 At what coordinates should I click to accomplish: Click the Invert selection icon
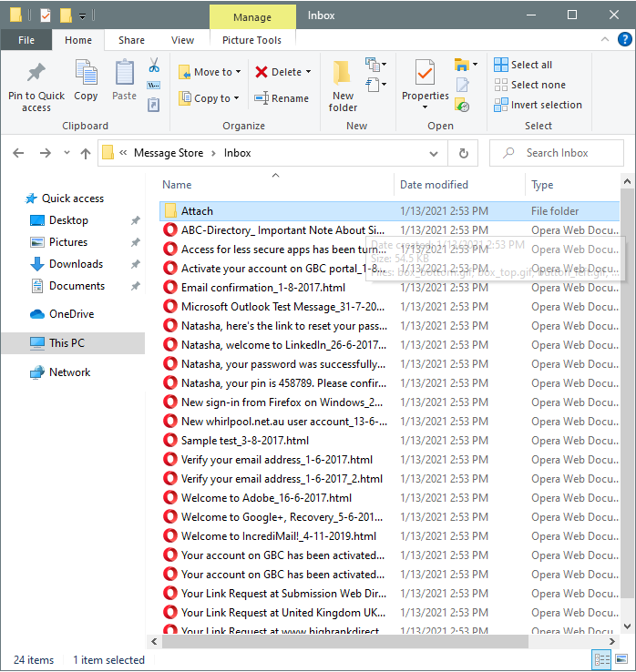tap(501, 105)
